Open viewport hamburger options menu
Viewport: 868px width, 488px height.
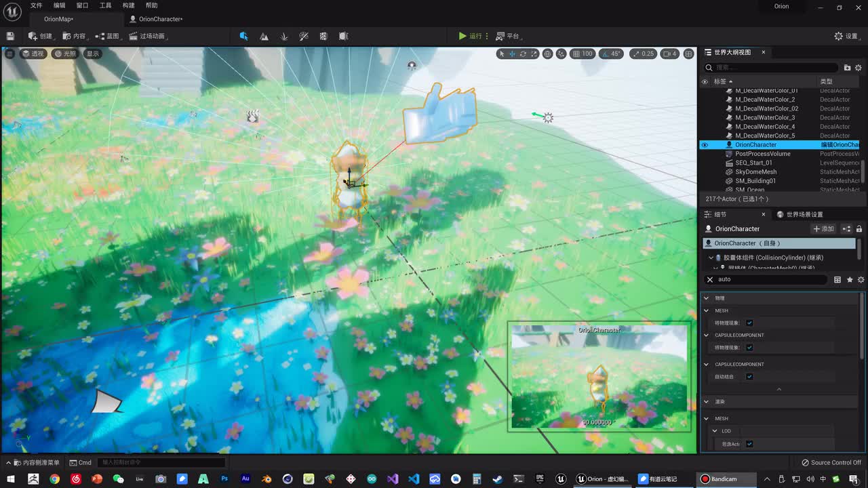[9, 54]
